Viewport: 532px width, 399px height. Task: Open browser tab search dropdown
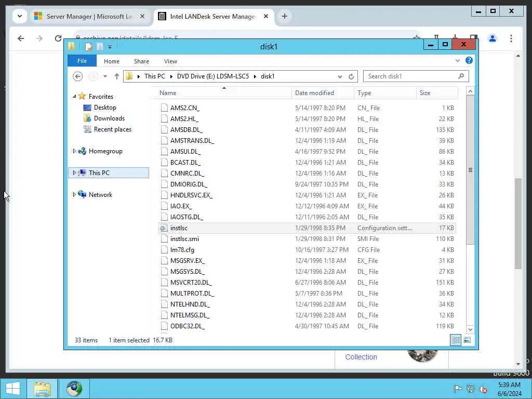click(x=20, y=16)
